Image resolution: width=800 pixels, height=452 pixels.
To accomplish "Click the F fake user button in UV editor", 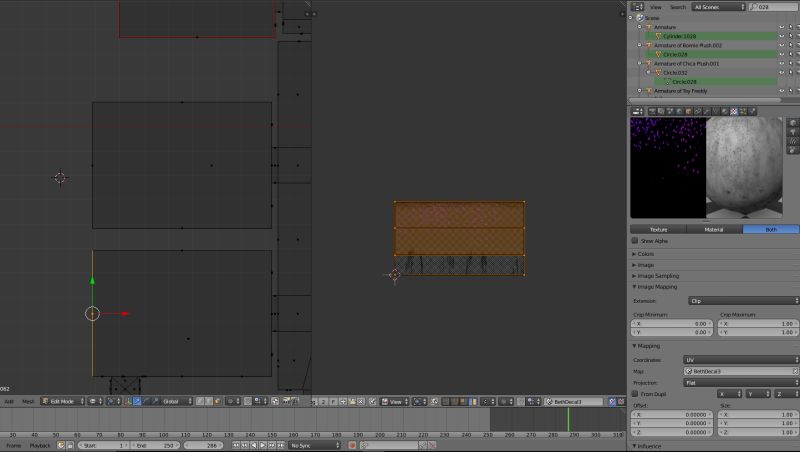I will 333,401.
